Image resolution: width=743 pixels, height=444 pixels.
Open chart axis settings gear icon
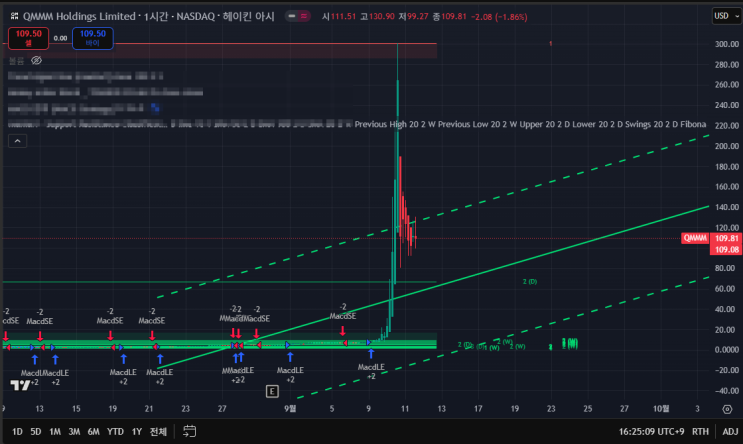727,409
